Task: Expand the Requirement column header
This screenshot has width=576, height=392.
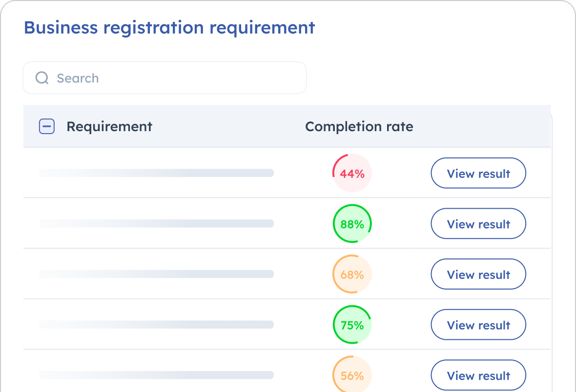Action: pyautogui.click(x=109, y=126)
